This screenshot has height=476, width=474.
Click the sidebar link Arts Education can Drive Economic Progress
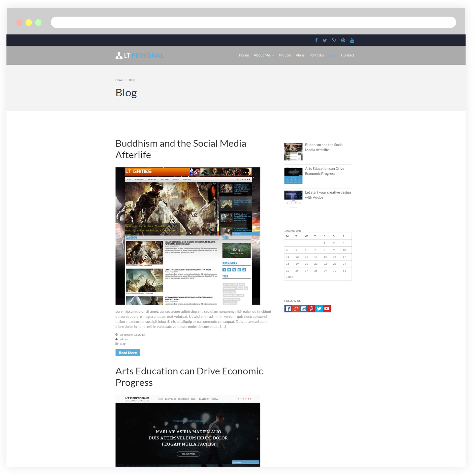325,171
